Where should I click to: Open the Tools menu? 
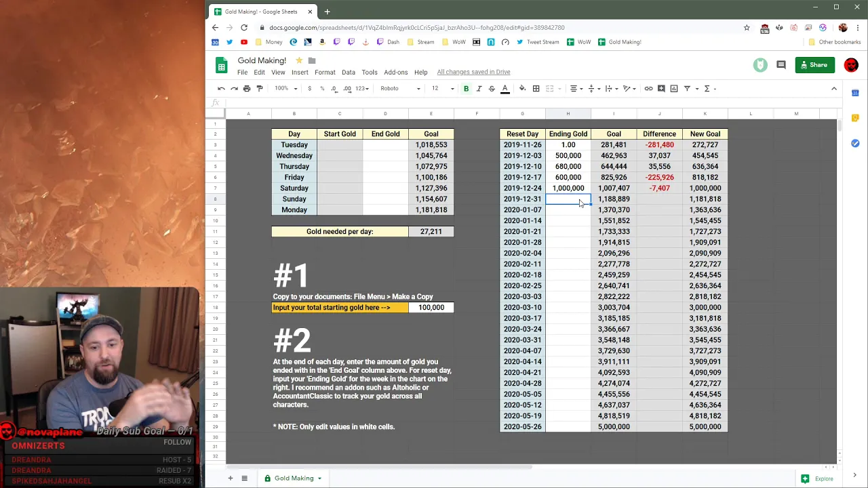tap(370, 72)
